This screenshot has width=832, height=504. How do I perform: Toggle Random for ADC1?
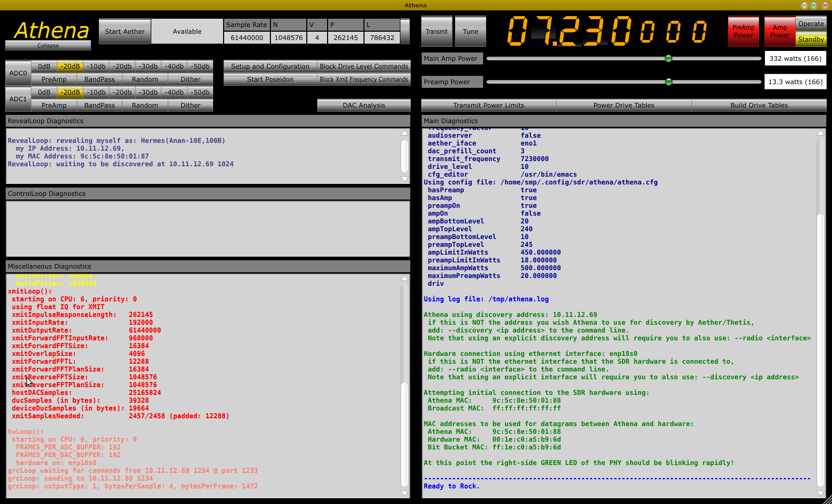[x=145, y=105]
